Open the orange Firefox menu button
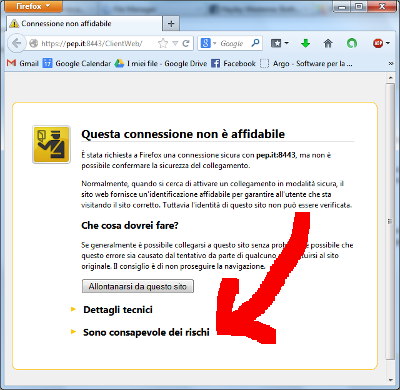This screenshot has width=400, height=390. tap(33, 6)
